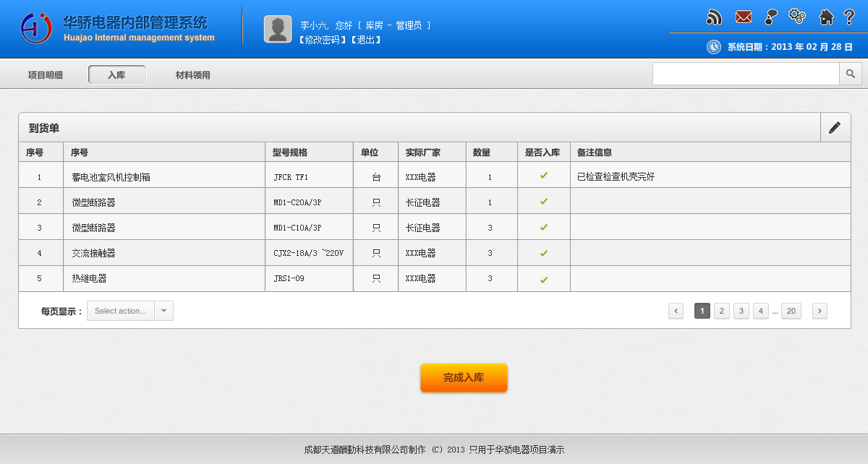Click the 系统日期 2013 年 02 月 28 日 text
This screenshot has width=868, height=464.
point(790,47)
